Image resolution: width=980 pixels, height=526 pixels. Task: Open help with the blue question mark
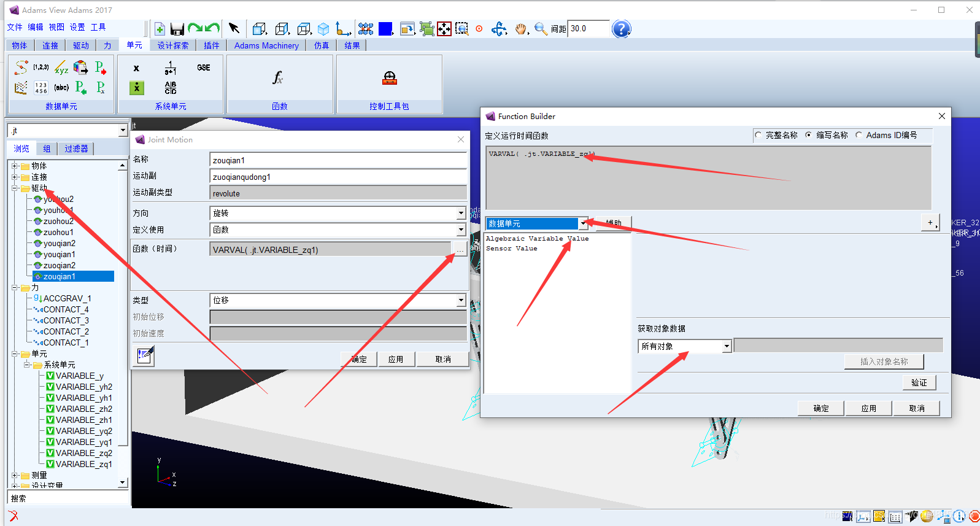pyautogui.click(x=622, y=29)
